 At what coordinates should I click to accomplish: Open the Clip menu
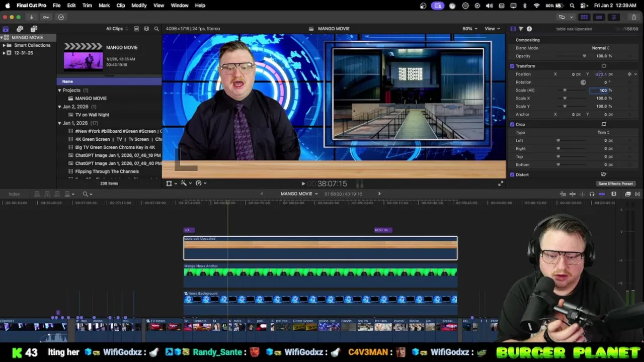[x=121, y=6]
